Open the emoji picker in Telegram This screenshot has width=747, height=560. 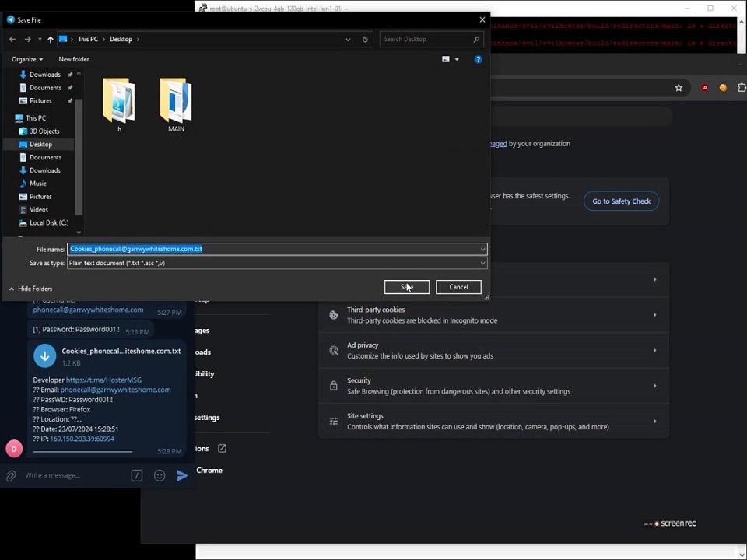pyautogui.click(x=160, y=475)
